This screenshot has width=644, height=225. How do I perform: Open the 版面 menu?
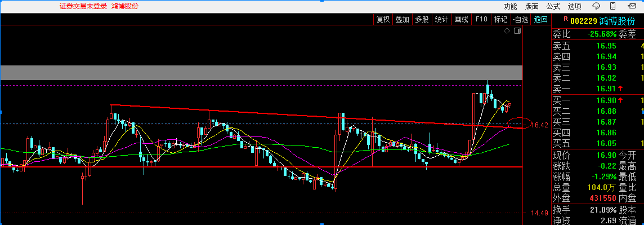pos(532,6)
